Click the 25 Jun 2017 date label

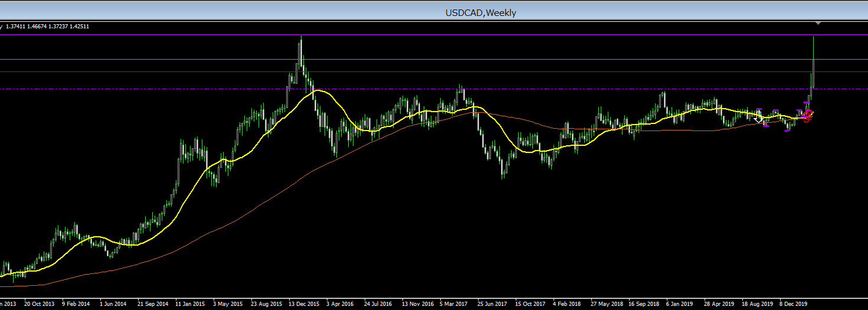[492, 304]
